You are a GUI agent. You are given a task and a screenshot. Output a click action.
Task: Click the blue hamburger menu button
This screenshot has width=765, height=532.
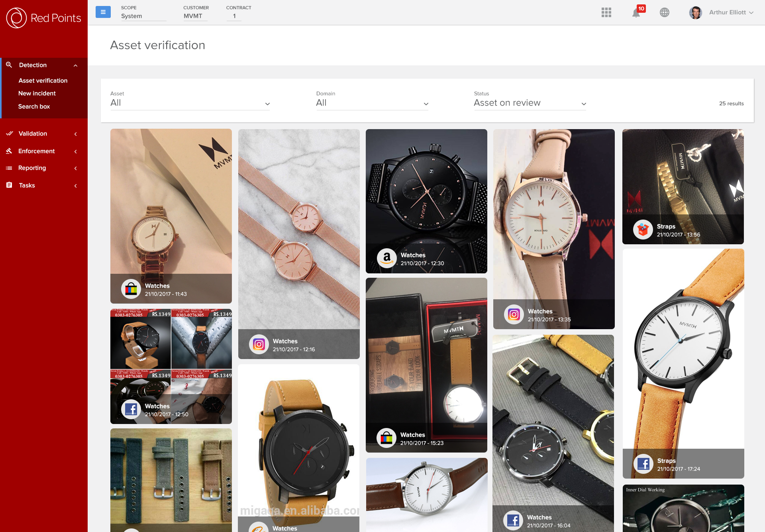coord(103,12)
